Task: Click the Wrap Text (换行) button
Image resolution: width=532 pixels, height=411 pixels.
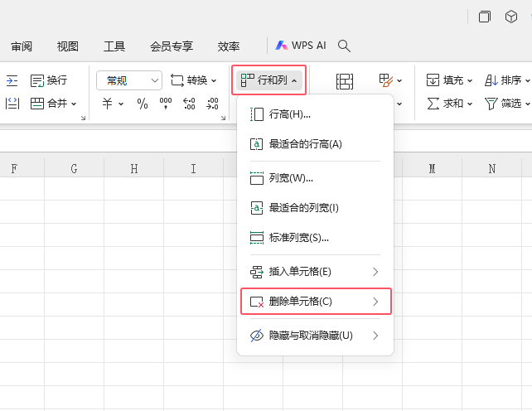Action: [49, 80]
